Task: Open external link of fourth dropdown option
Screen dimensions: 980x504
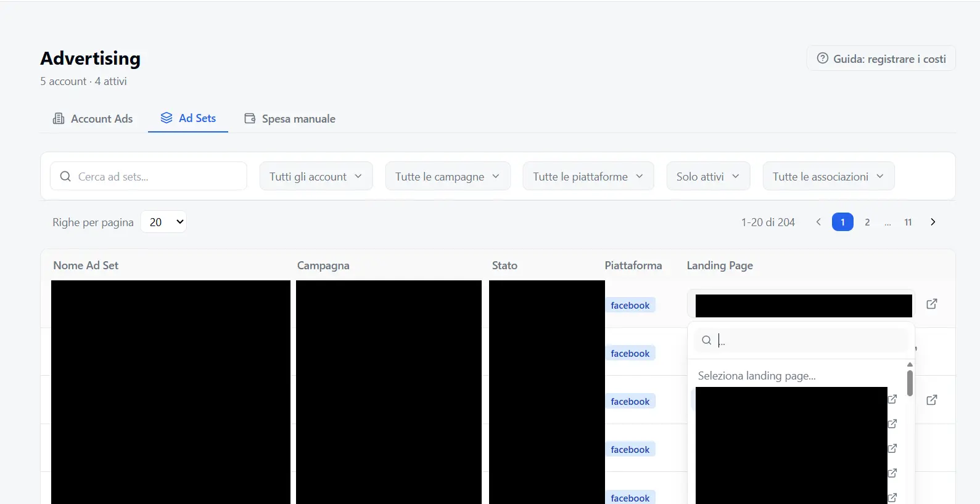Action: [892, 473]
